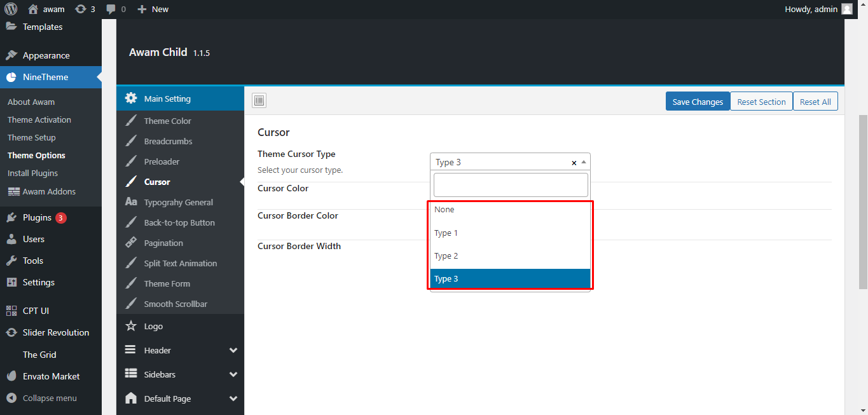Collapse the admin menu
The width and height of the screenshot is (868, 415).
coord(50,398)
